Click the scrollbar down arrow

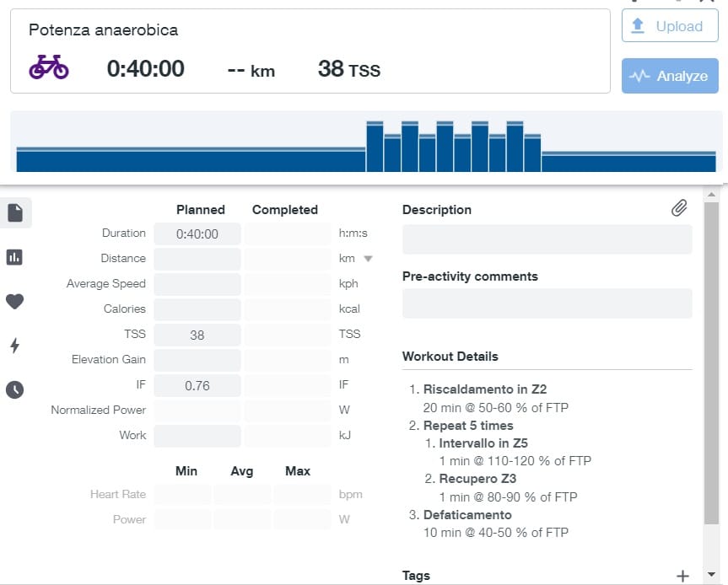(x=711, y=574)
